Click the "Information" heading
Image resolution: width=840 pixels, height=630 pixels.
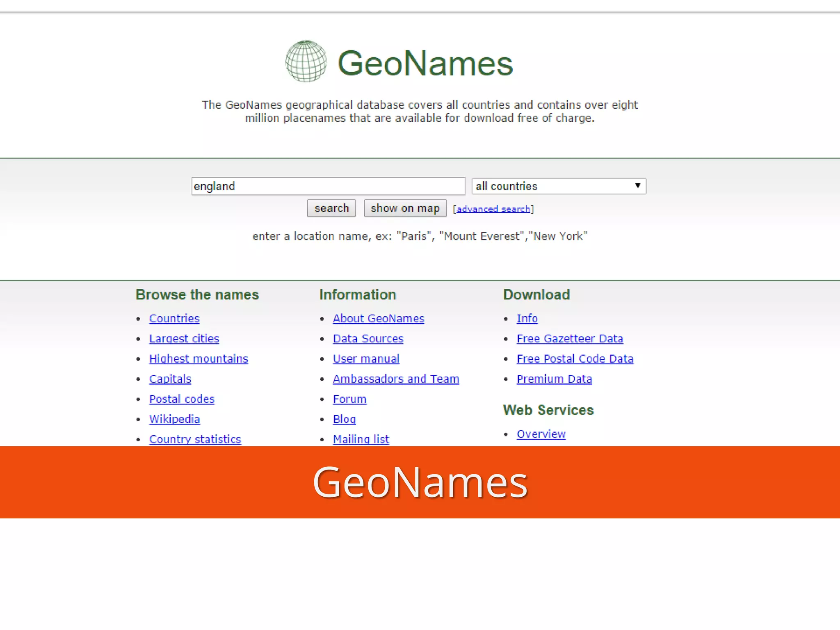[x=358, y=295]
